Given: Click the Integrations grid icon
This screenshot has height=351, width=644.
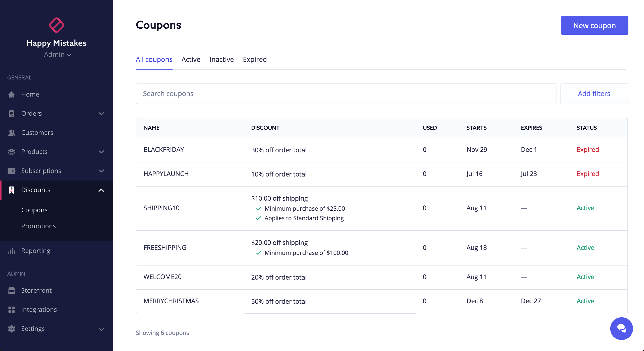Looking at the screenshot, I should pyautogui.click(x=12, y=310).
